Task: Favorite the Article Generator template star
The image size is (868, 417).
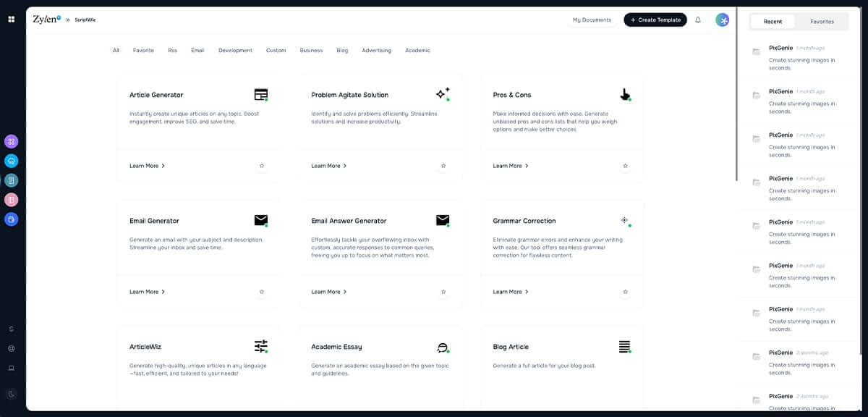Action: pyautogui.click(x=262, y=166)
